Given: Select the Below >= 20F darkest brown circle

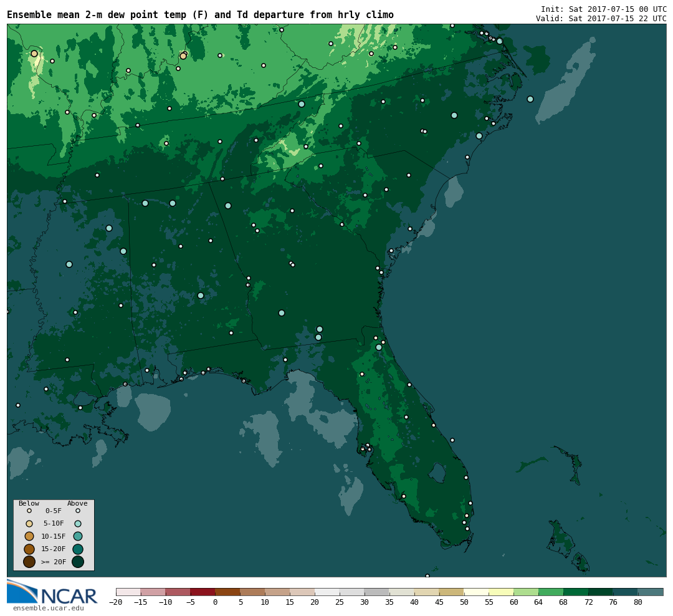Looking at the screenshot, I should 29,562.
